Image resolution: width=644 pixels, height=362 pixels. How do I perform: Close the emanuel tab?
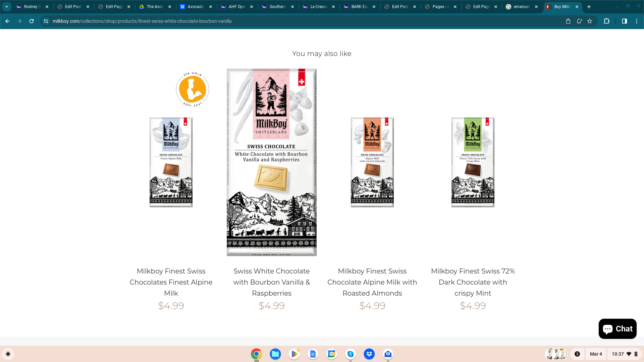point(536,7)
